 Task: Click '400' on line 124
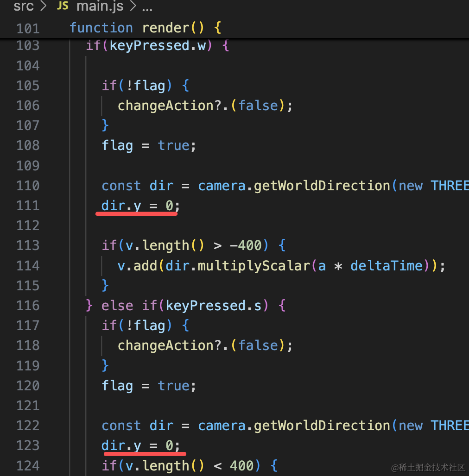(x=241, y=465)
